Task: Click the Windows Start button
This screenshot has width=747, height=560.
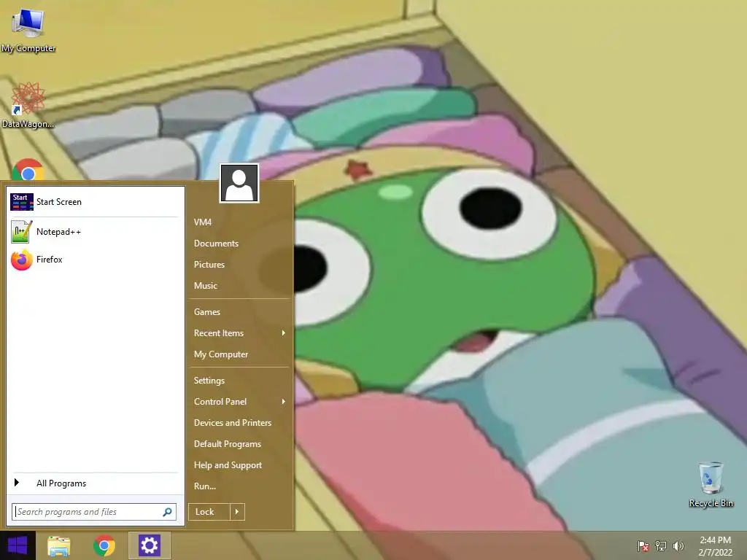Action: (18, 545)
